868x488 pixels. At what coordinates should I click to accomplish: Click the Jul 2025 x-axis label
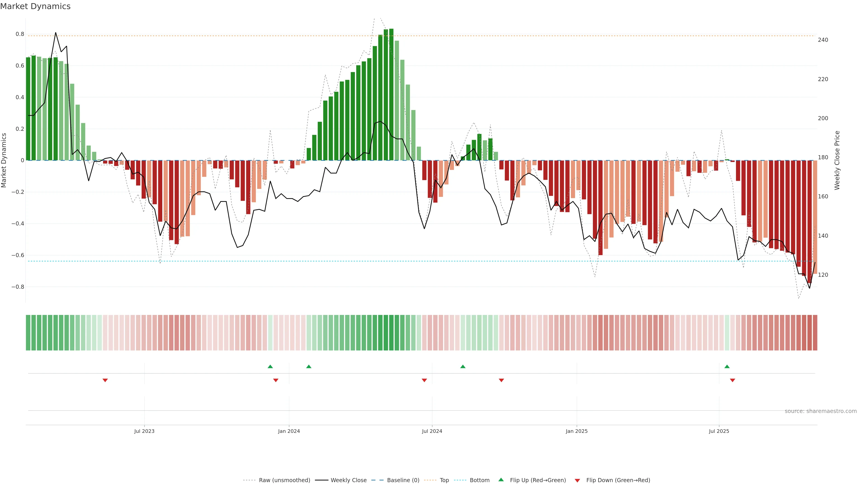click(719, 431)
